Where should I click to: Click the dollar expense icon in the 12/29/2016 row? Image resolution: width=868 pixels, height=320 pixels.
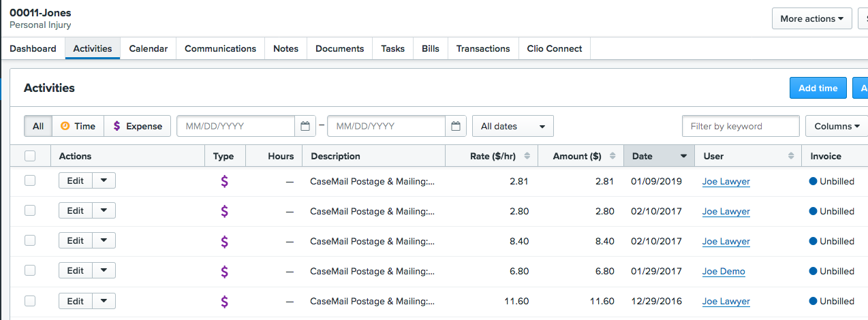pos(224,301)
